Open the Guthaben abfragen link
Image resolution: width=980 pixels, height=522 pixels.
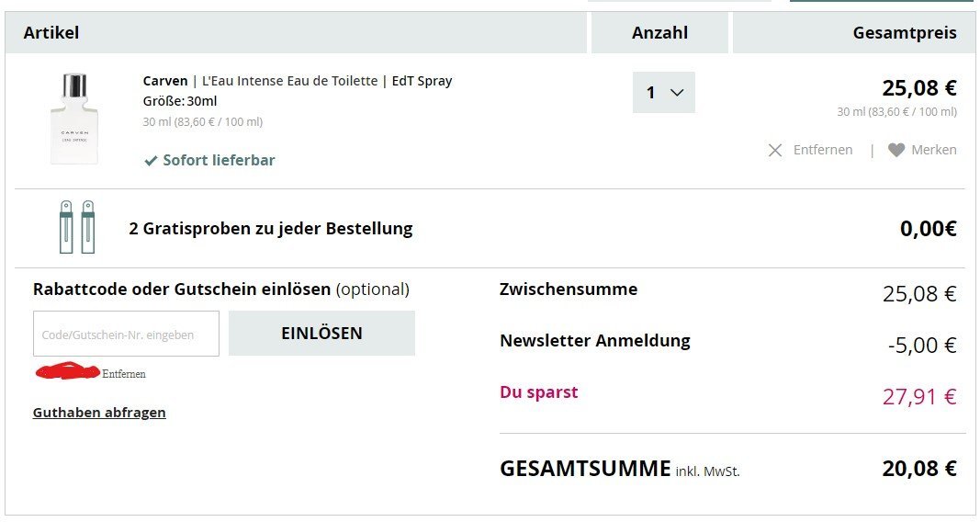(x=99, y=413)
